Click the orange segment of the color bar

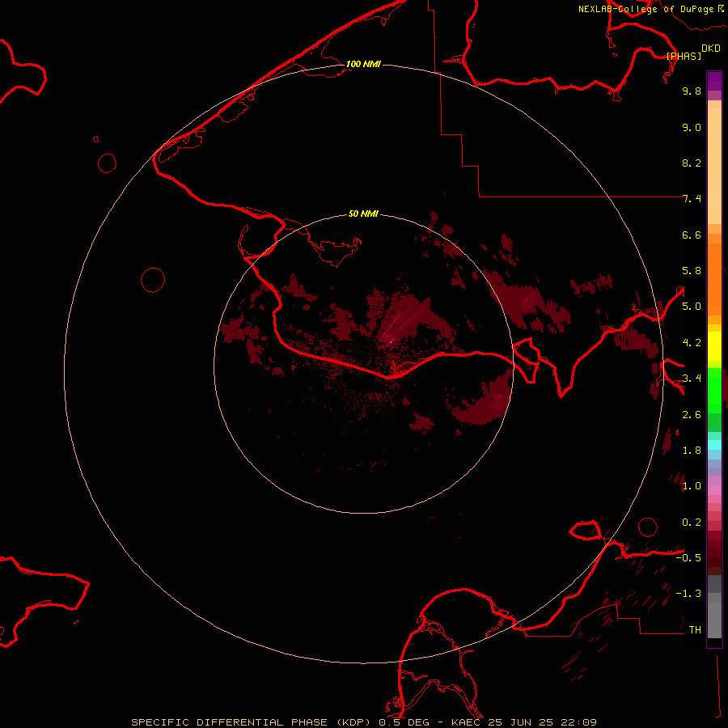pos(714,279)
